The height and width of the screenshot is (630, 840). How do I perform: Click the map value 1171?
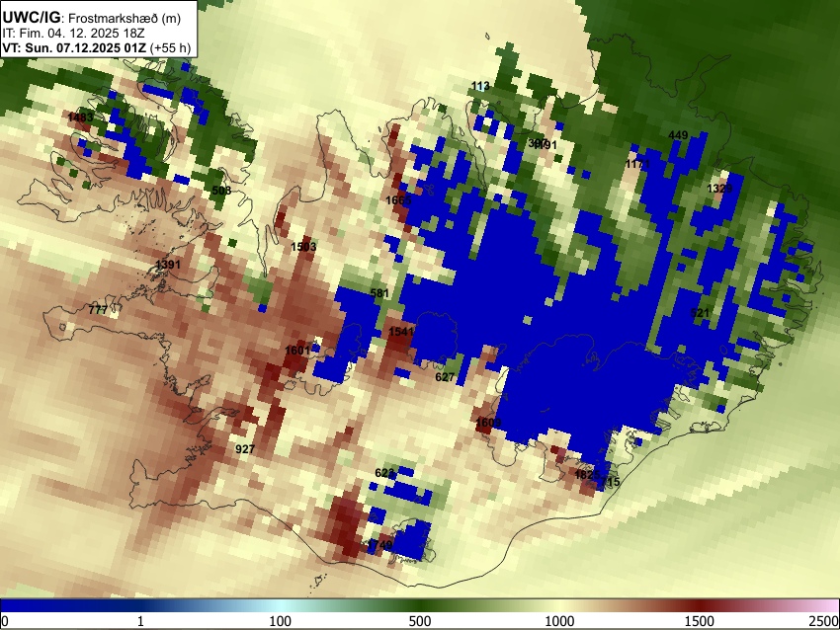tap(637, 164)
